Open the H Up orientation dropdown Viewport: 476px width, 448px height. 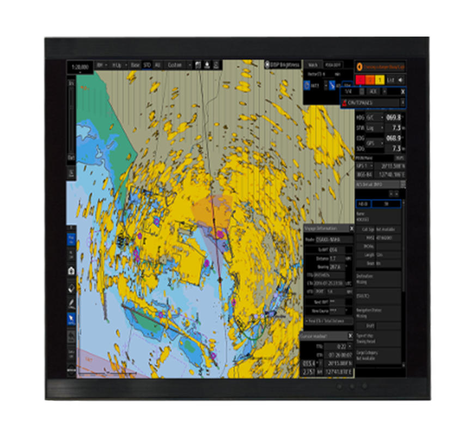pyautogui.click(x=119, y=65)
